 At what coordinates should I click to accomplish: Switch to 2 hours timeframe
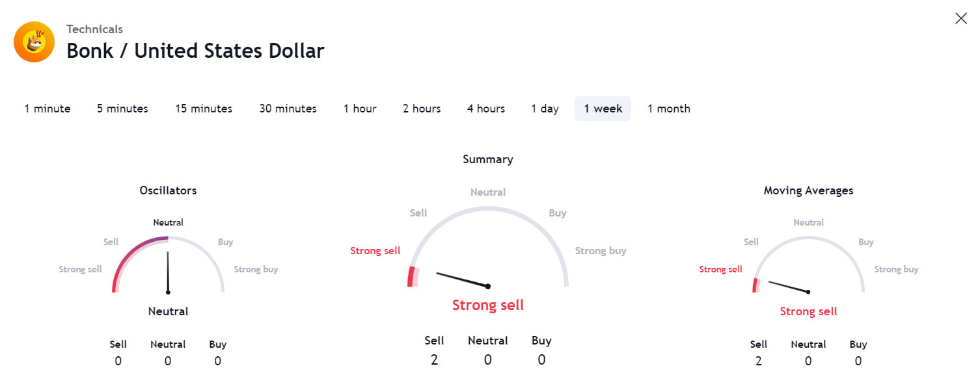tap(422, 109)
